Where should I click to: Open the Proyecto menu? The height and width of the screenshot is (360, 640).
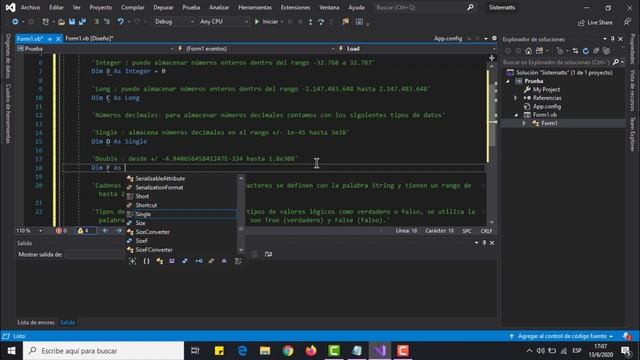pos(100,7)
